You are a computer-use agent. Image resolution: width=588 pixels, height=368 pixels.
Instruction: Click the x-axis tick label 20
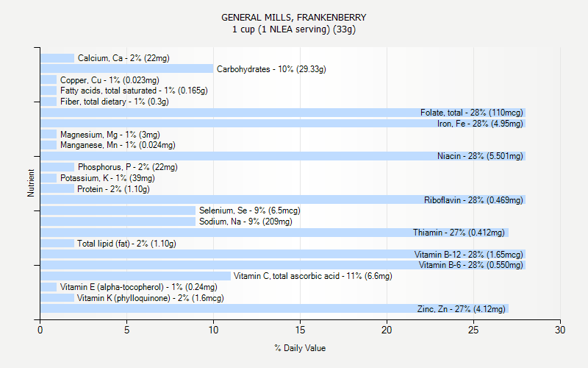click(x=387, y=330)
